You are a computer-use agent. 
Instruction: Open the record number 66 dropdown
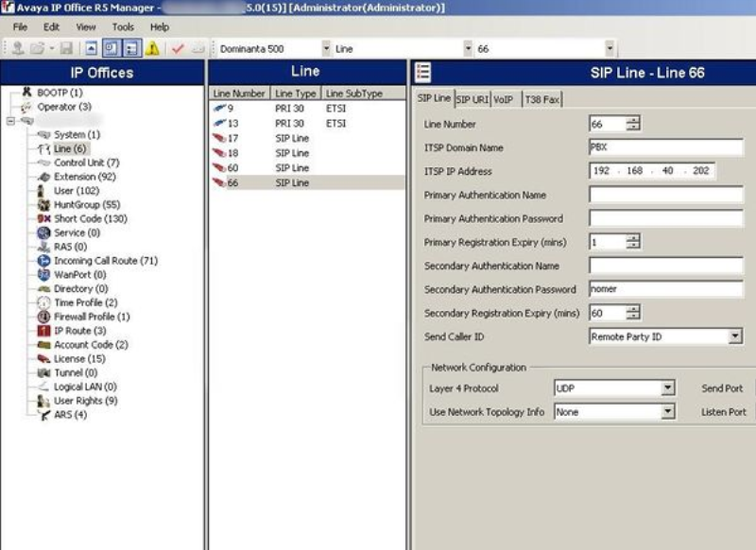pos(610,49)
